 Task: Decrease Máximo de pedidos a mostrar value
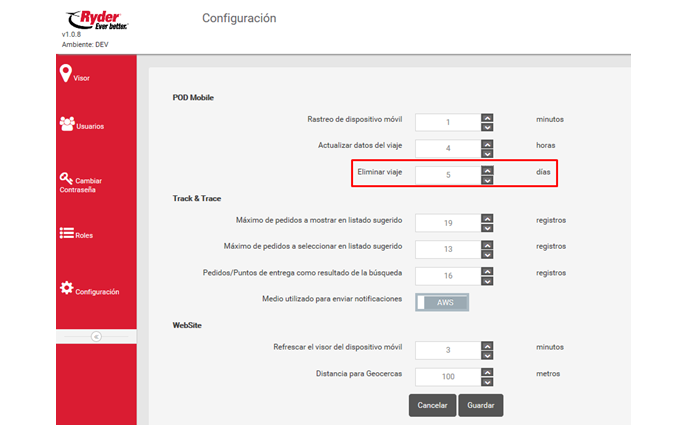(x=487, y=227)
